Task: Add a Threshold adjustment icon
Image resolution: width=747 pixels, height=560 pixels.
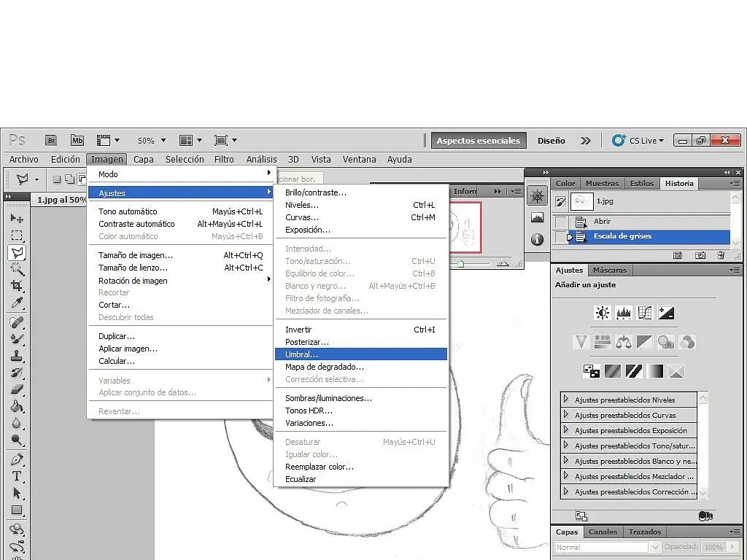Action: 634,371
